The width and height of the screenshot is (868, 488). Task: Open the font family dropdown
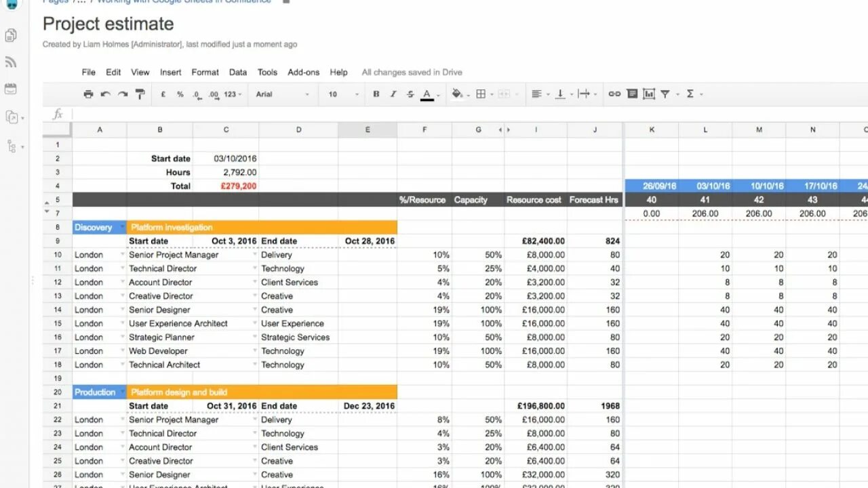click(x=281, y=94)
